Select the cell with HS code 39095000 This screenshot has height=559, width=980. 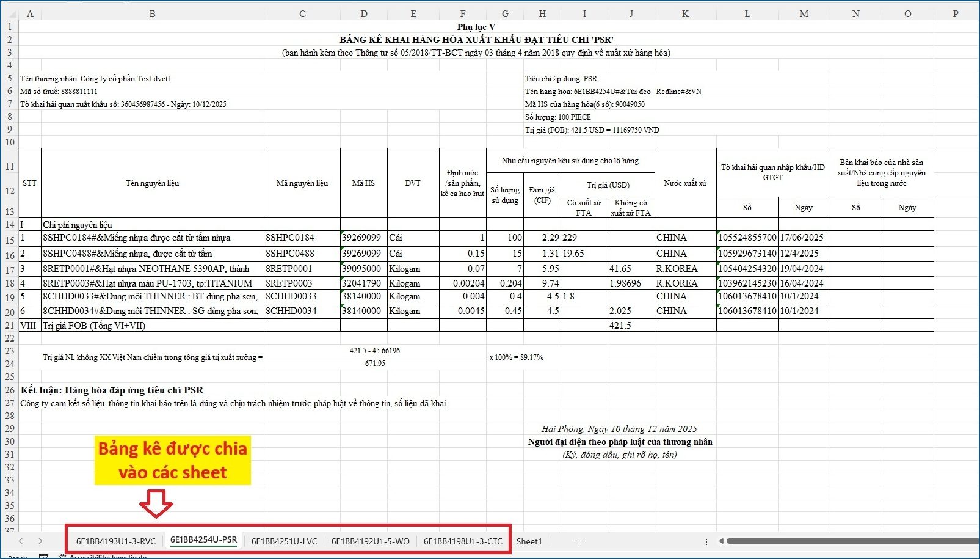click(x=363, y=269)
